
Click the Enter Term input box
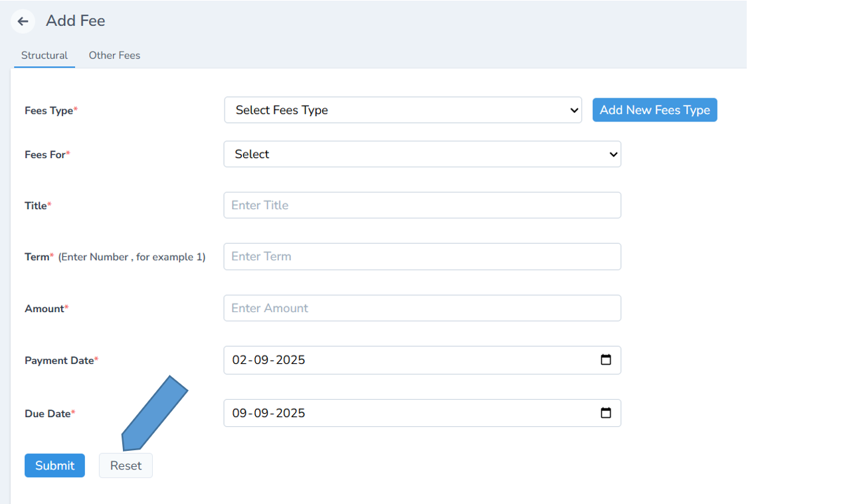(x=422, y=256)
